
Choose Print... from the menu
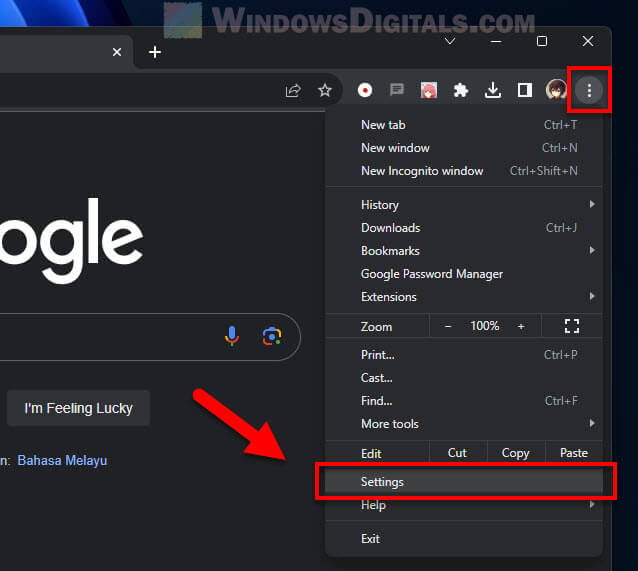tap(464, 355)
